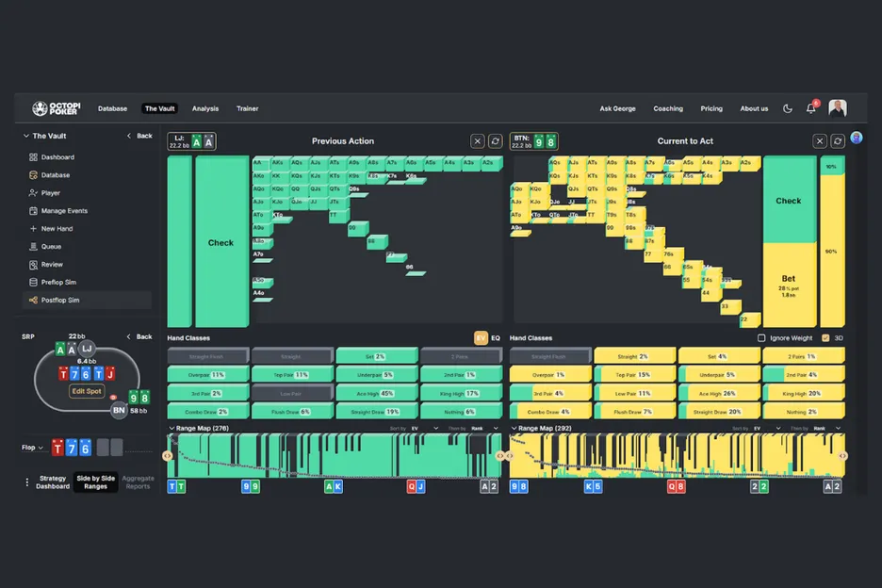Click the Manage Events calendar icon
This screenshot has height=588, width=882.
tap(33, 211)
